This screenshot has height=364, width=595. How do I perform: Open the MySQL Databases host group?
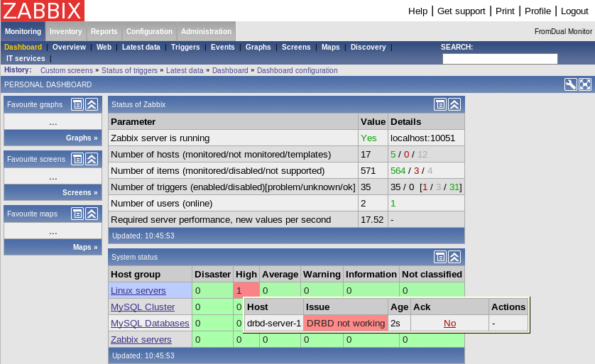150,323
